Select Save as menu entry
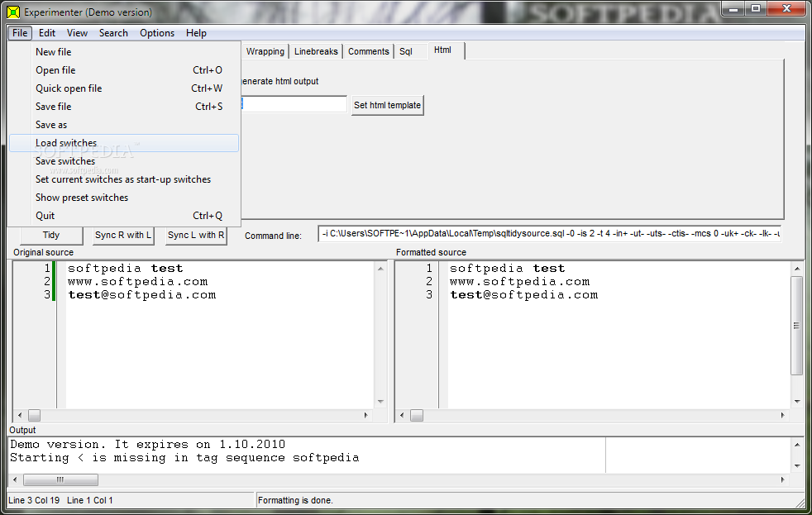 (x=124, y=124)
